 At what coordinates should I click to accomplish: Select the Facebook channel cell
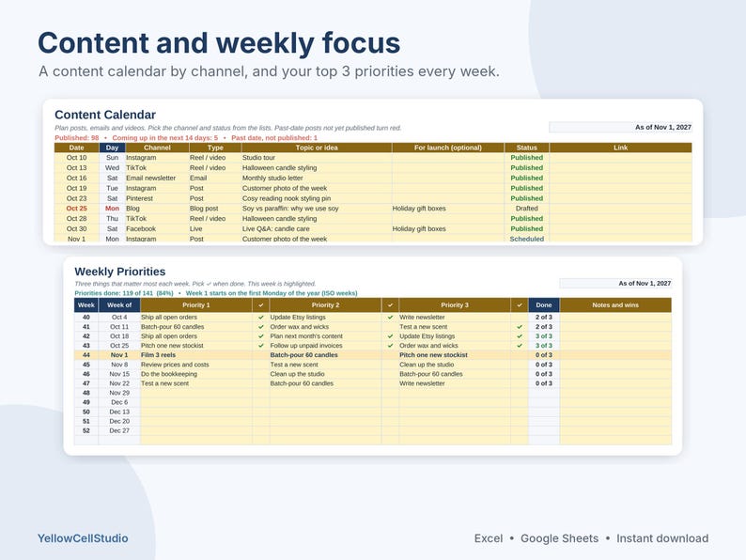point(157,229)
